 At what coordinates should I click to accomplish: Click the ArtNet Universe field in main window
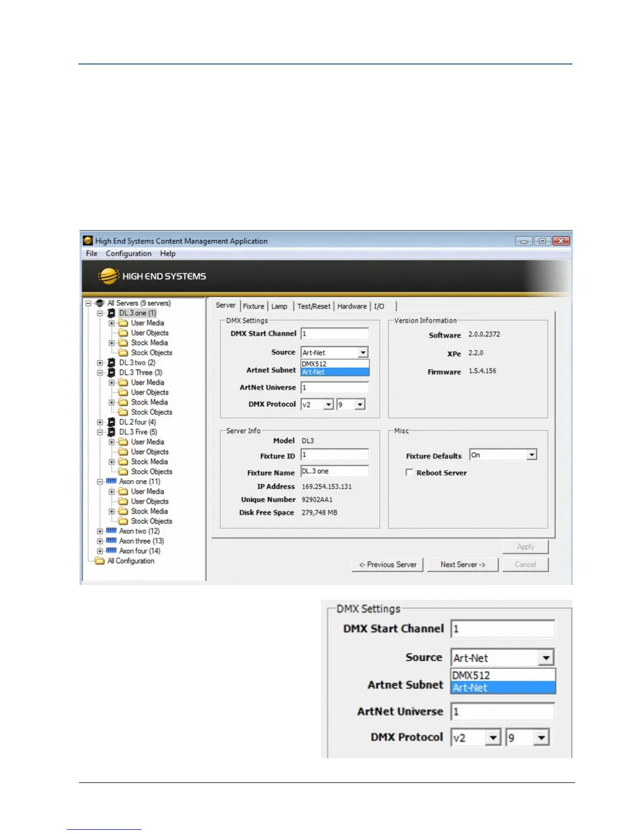click(x=335, y=388)
